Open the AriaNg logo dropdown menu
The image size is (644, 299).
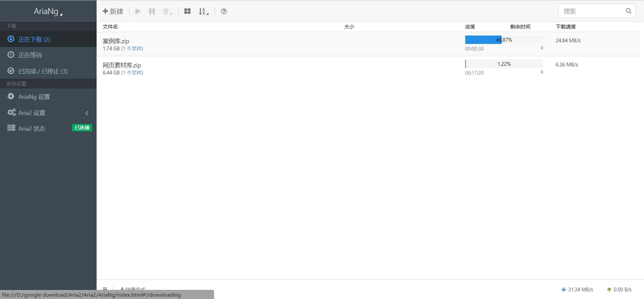(48, 11)
